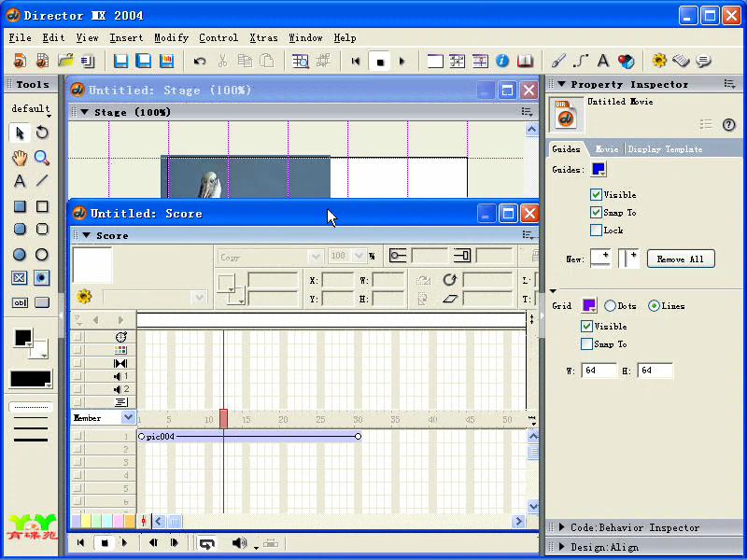
Task: Uncheck Guides Visible checkbox
Action: pyautogui.click(x=596, y=194)
